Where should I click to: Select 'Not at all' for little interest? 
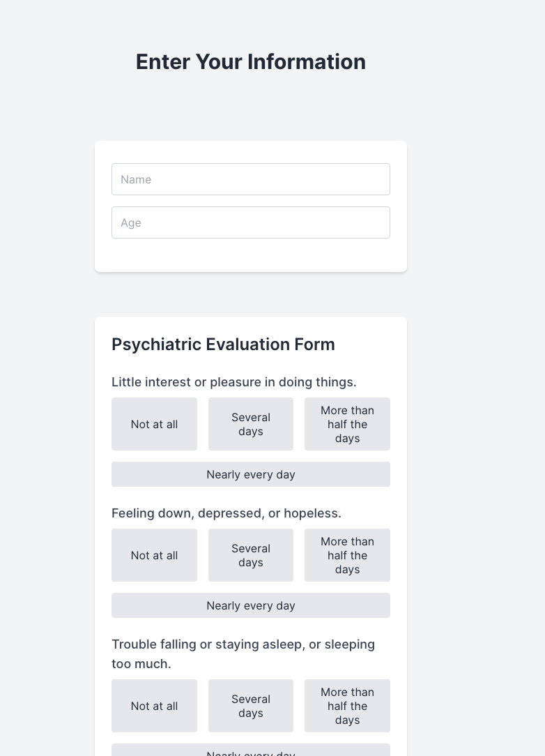click(154, 424)
